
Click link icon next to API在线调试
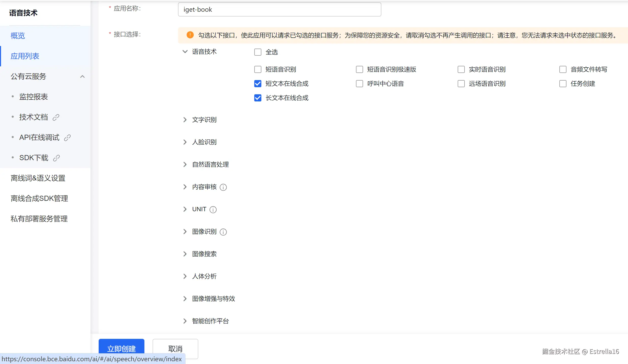tap(67, 138)
